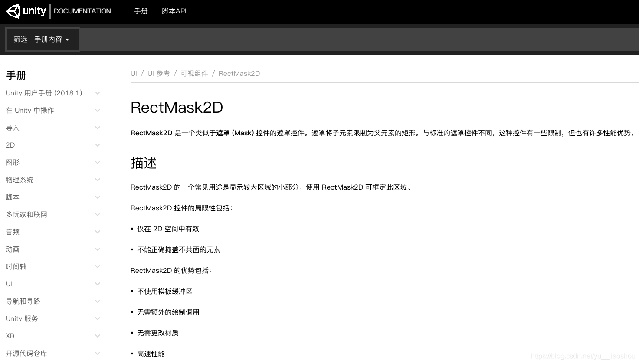The width and height of the screenshot is (639, 364).
Task: Click bullet text 不使用模板缓冲区
Action: tap(165, 292)
